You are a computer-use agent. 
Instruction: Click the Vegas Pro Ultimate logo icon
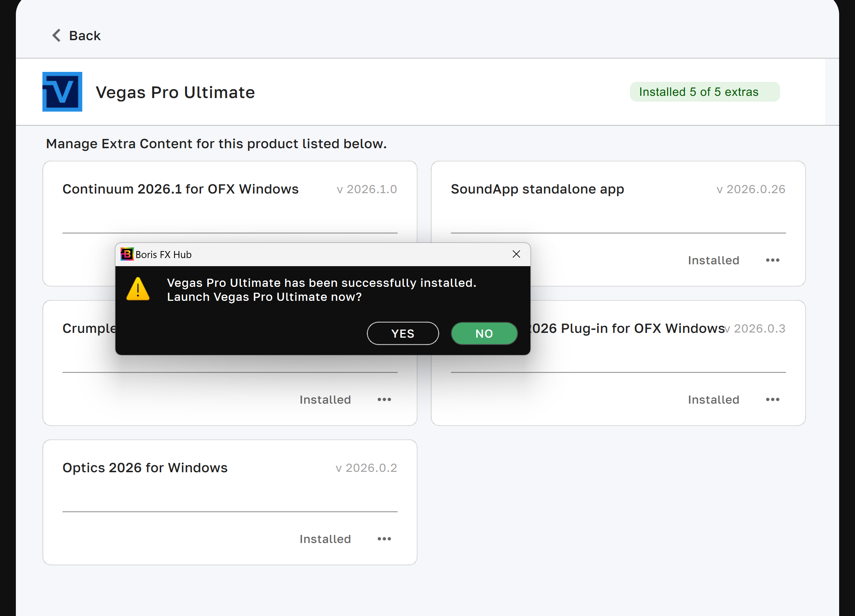62,91
